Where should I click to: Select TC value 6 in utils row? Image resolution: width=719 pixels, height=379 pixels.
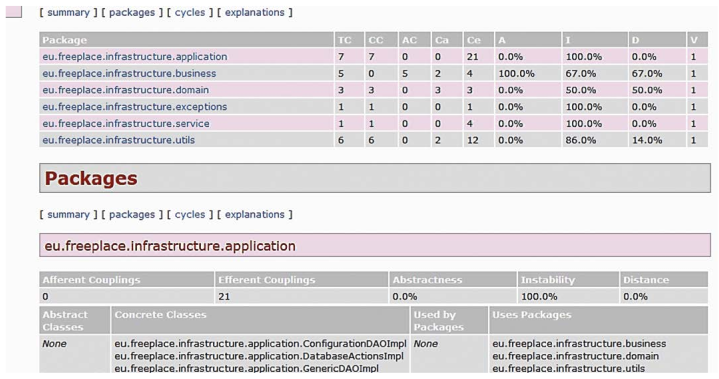pos(341,140)
